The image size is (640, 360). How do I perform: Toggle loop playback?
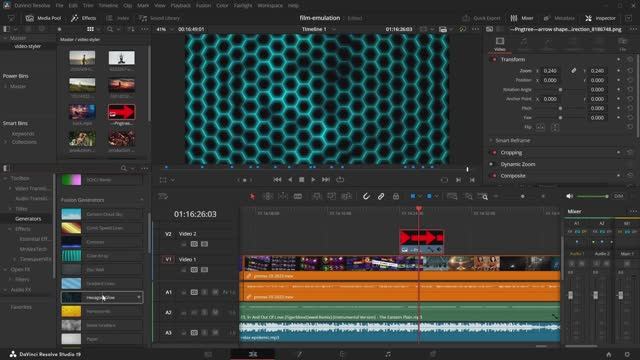click(x=340, y=180)
